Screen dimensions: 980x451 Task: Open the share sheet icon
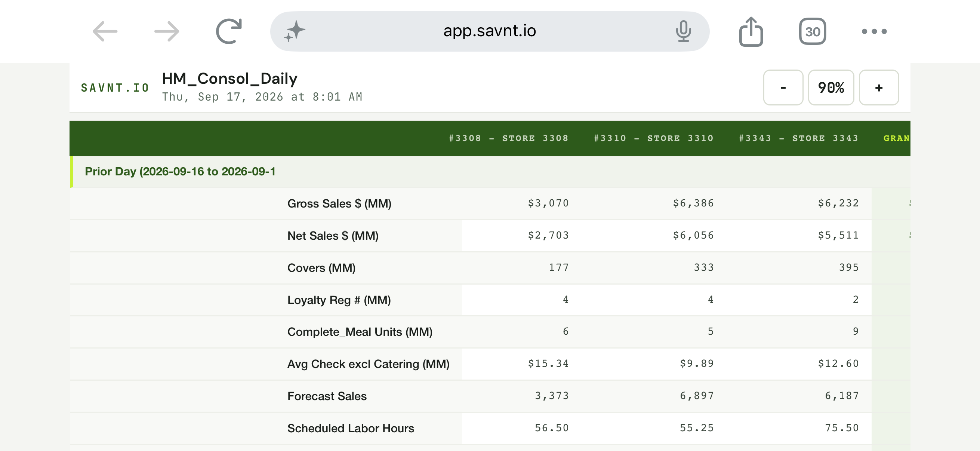coord(751,31)
